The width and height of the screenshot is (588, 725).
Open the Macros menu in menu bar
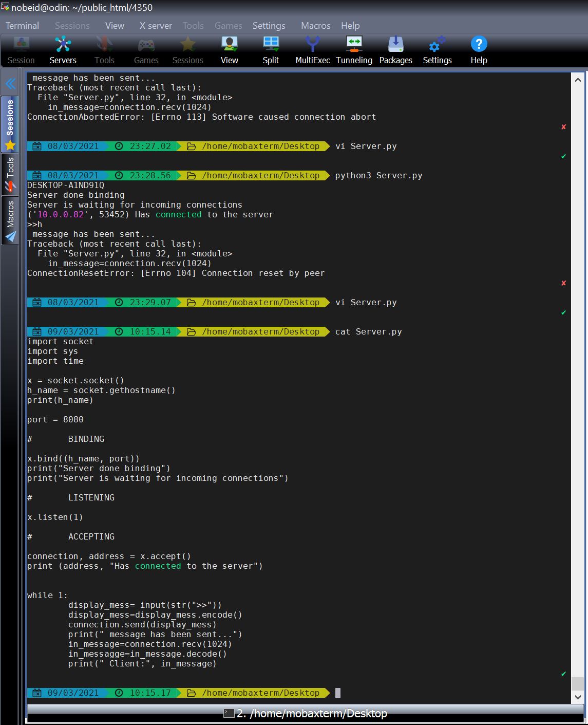(x=316, y=26)
